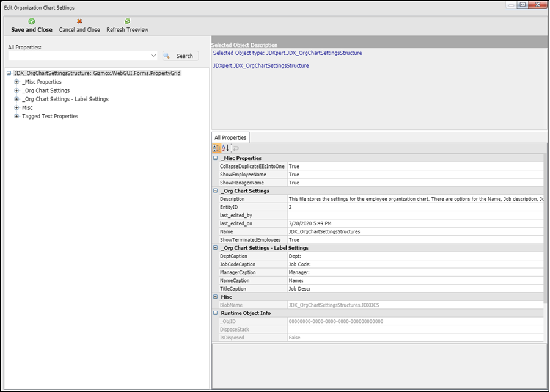Switch to the All Properties tab
The width and height of the screenshot is (550, 392).
click(229, 137)
